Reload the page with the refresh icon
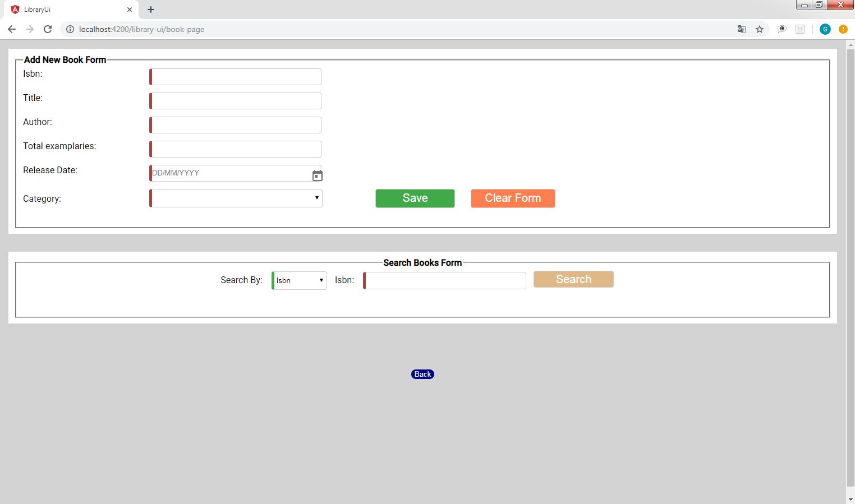Image resolution: width=855 pixels, height=504 pixels. [x=48, y=29]
